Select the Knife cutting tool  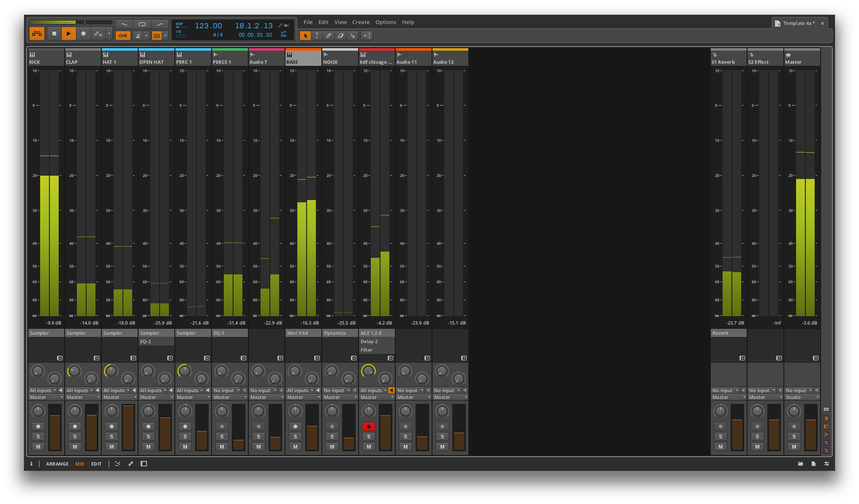[353, 36]
